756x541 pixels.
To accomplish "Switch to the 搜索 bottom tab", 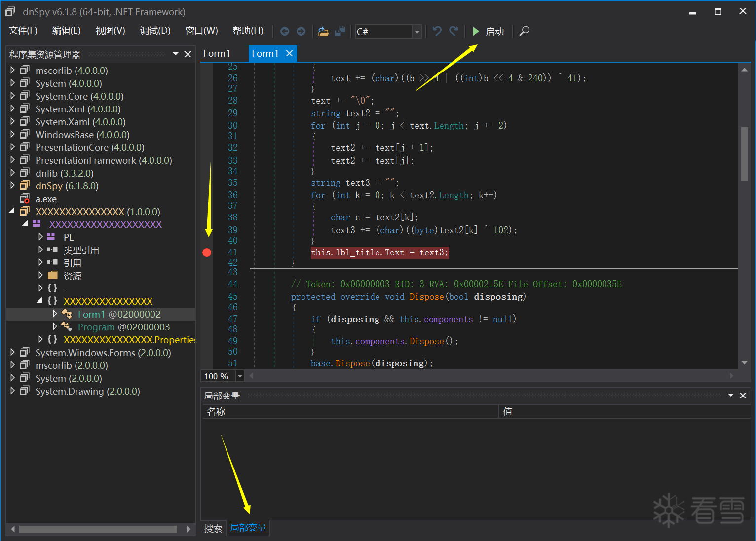I will [x=213, y=528].
